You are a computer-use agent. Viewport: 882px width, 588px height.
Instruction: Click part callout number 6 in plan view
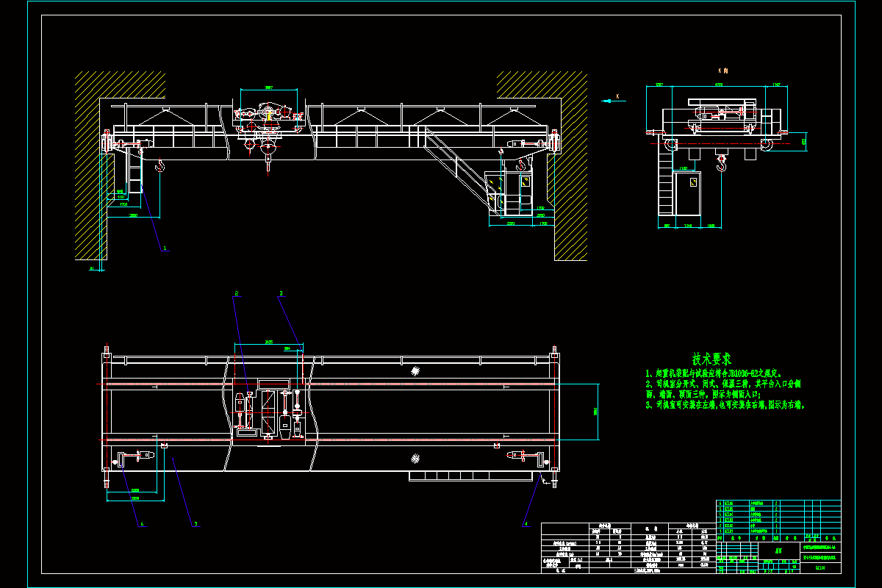(143, 524)
